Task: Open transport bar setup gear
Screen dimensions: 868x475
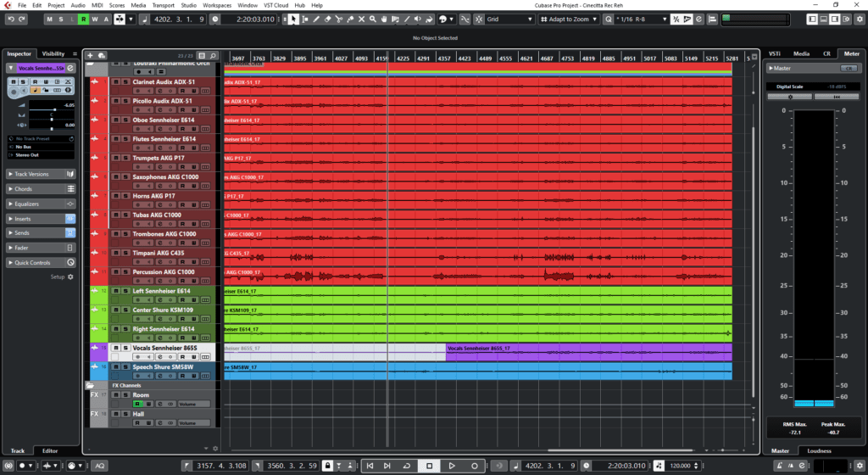Action: point(860,466)
